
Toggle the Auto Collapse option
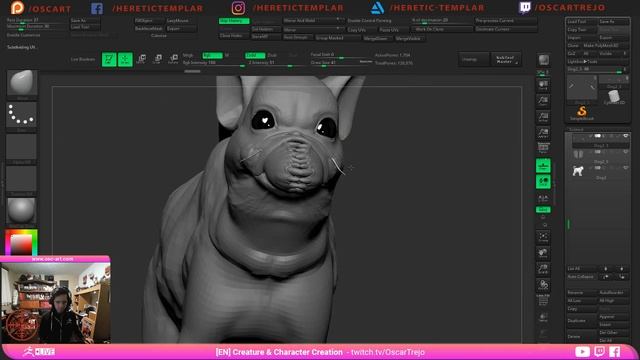click(582, 277)
